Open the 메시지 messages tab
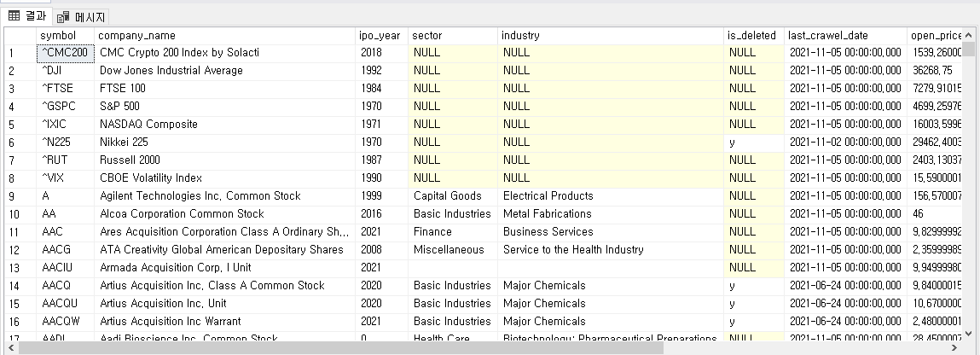 pos(81,17)
